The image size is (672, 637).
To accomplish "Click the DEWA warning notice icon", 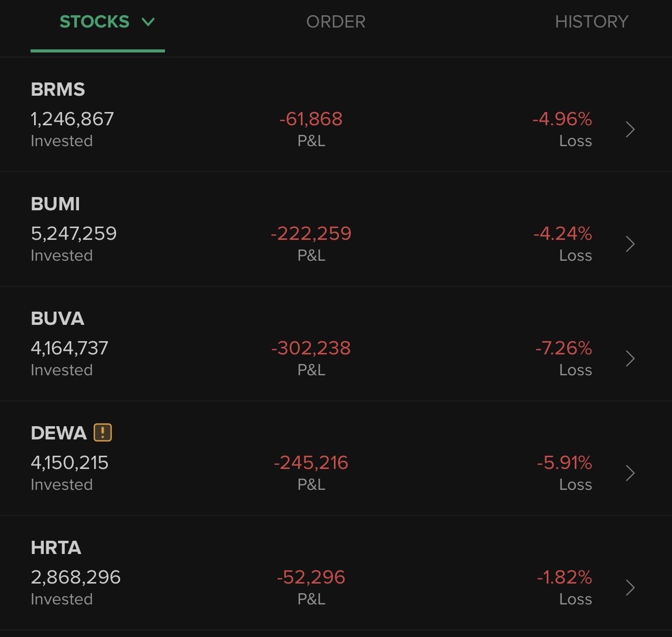I will click(x=103, y=433).
